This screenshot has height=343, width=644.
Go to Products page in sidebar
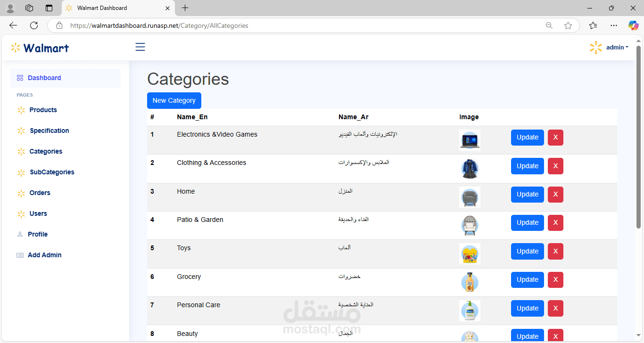click(x=43, y=110)
